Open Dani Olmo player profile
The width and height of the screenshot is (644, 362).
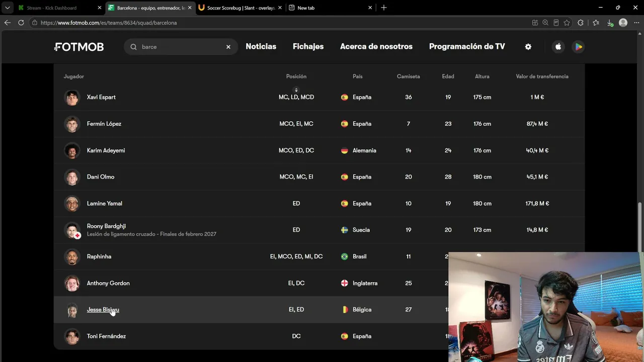(101, 177)
